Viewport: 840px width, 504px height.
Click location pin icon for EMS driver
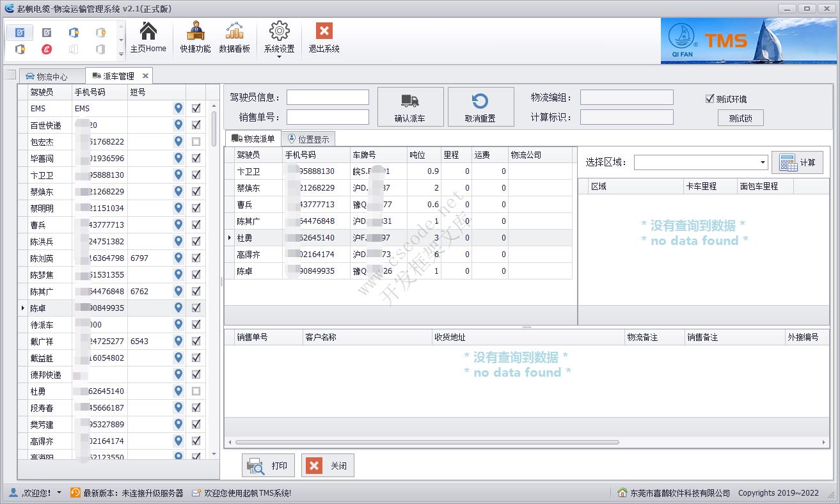tap(178, 109)
